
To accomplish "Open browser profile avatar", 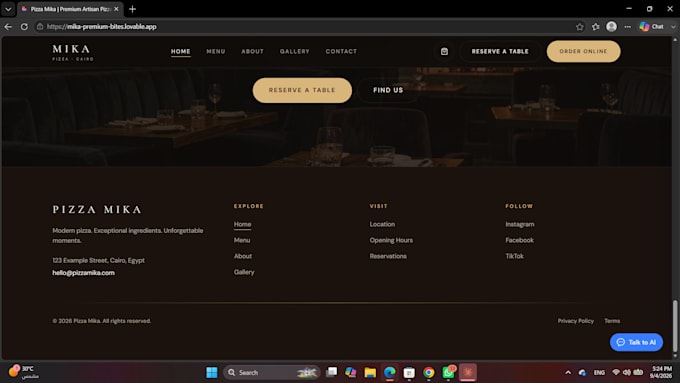I will pos(611,26).
